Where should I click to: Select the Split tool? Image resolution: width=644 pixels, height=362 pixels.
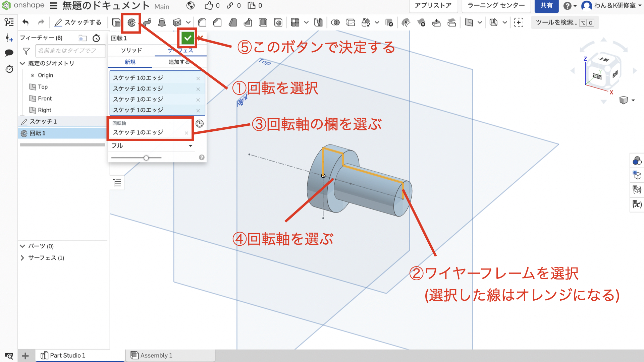[351, 22]
